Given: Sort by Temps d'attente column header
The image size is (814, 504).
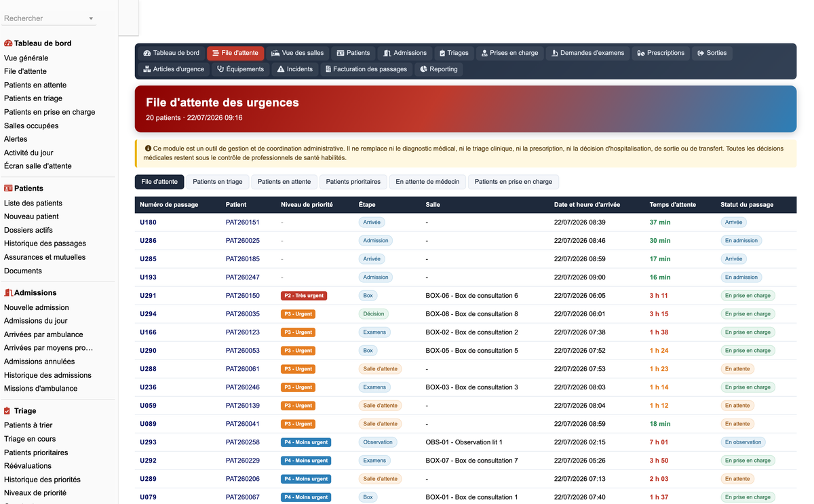Looking at the screenshot, I should click(673, 205).
